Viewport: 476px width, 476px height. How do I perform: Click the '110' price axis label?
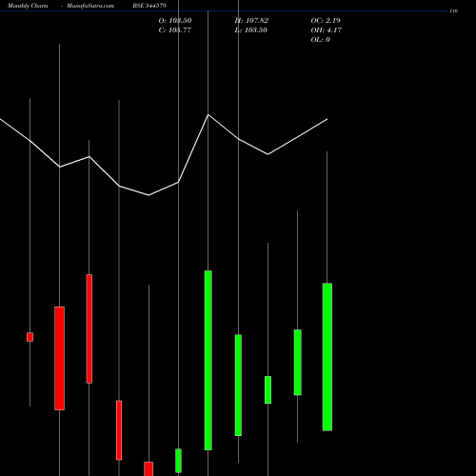[x=454, y=11]
